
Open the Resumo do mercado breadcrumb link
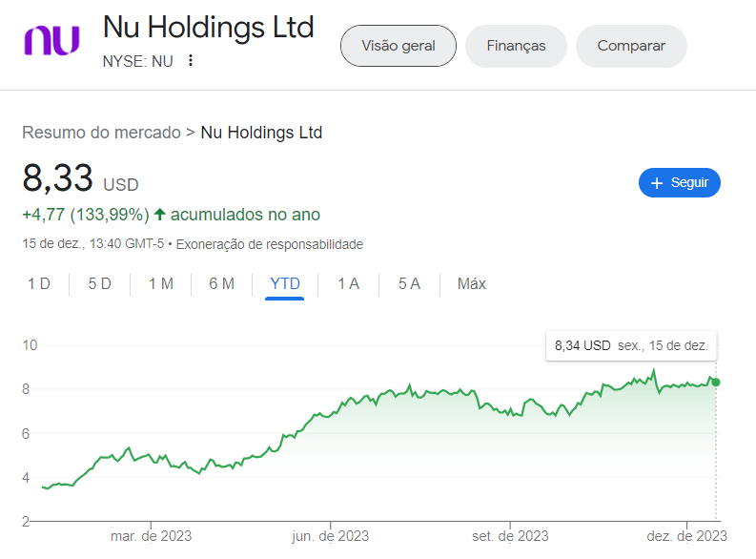[101, 133]
